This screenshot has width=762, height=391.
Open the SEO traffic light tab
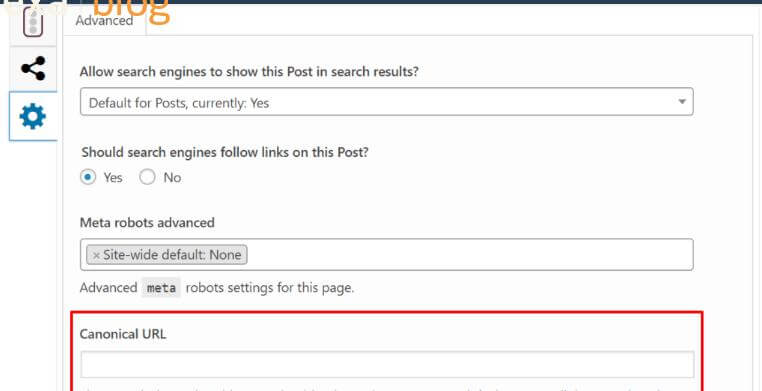(33, 23)
